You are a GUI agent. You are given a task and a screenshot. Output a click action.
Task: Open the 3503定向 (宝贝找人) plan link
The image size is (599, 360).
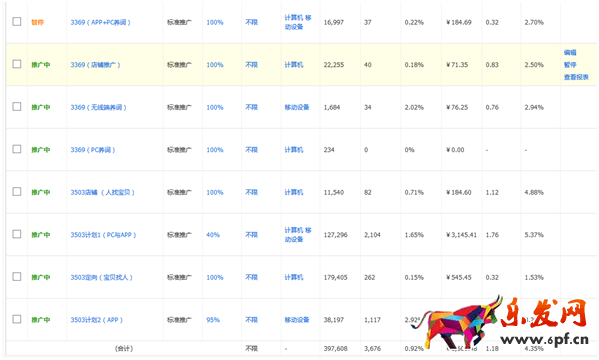click(x=101, y=277)
